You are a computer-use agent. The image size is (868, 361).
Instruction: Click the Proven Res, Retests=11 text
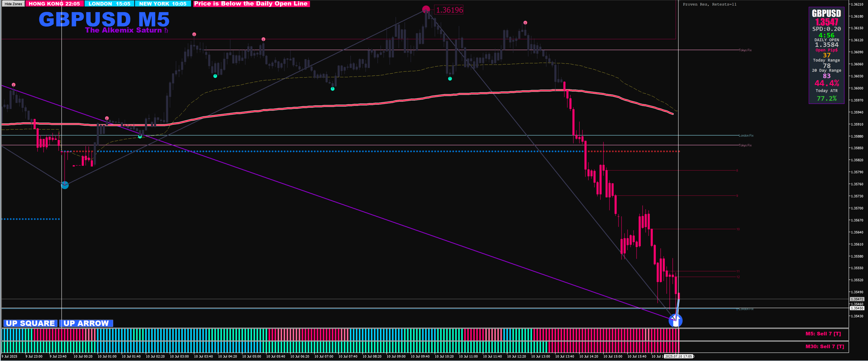tap(709, 4)
